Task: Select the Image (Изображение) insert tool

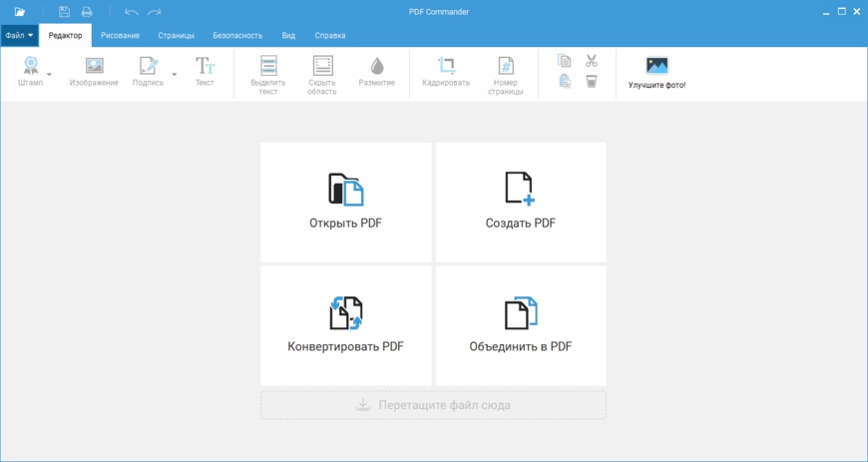Action: (94, 66)
